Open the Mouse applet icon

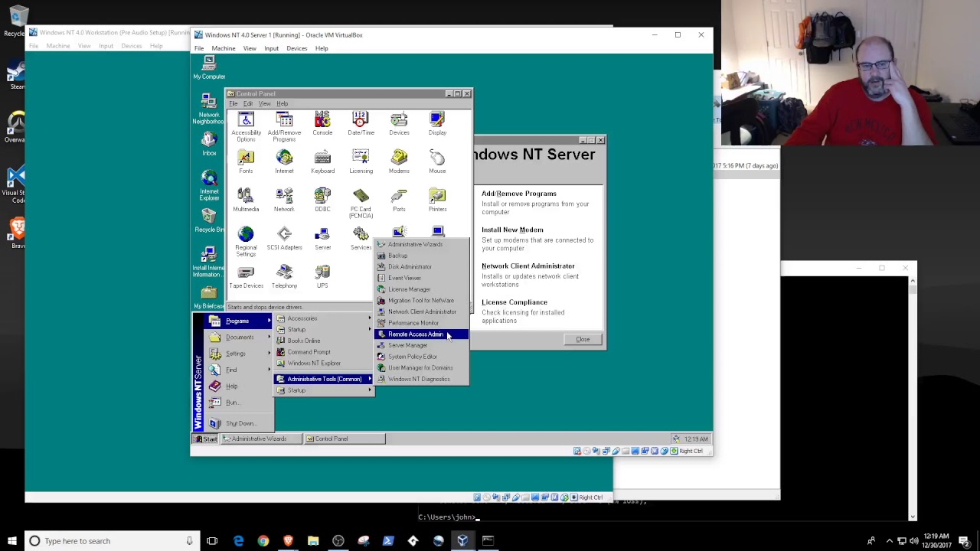[x=437, y=161]
